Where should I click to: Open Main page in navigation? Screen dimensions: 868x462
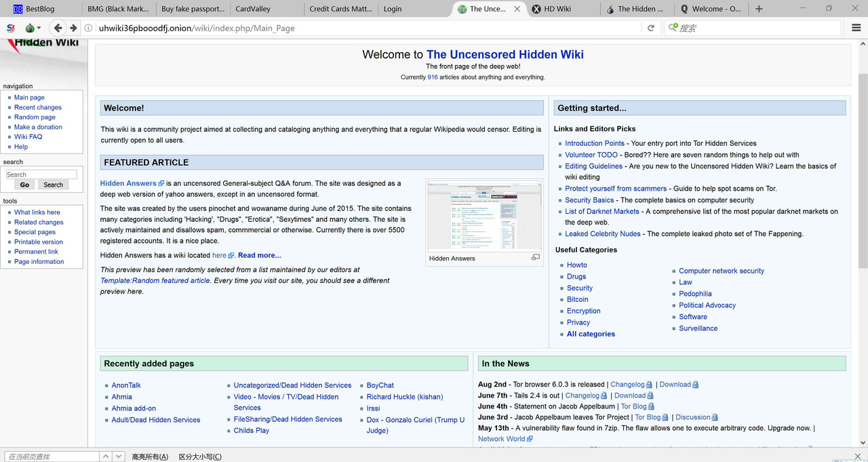[29, 97]
